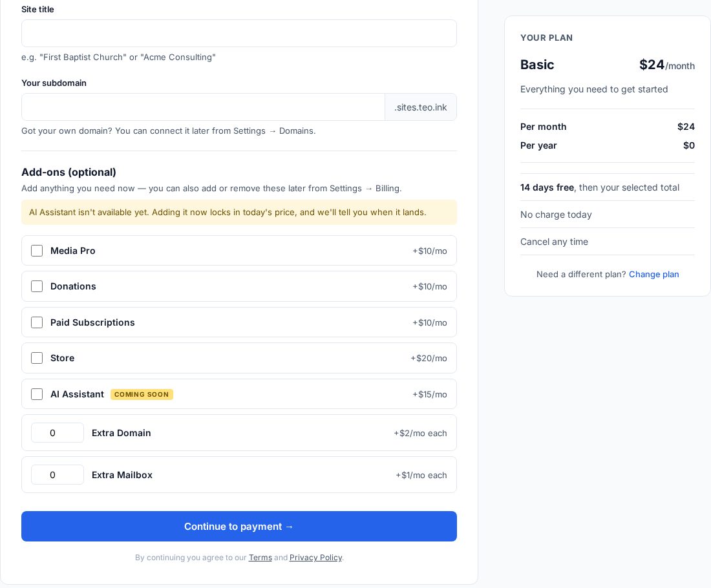This screenshot has width=711, height=588.
Task: Click the Your subdomain field label
Action: (x=54, y=83)
